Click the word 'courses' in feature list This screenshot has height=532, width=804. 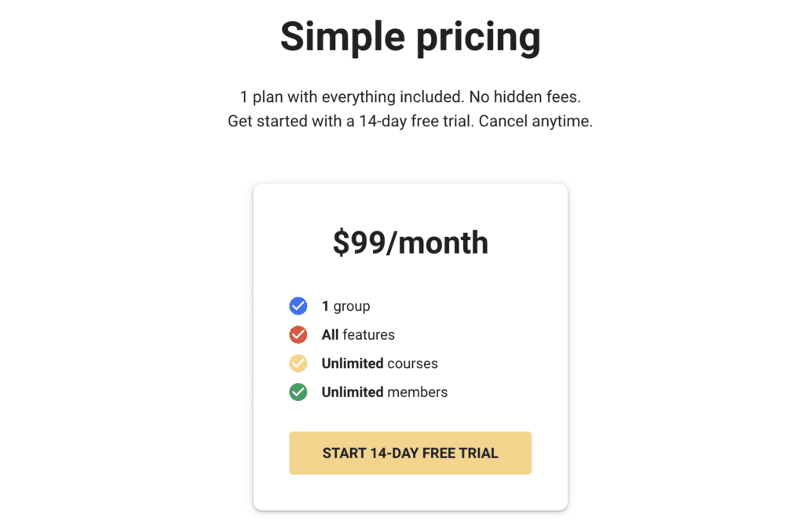(413, 363)
